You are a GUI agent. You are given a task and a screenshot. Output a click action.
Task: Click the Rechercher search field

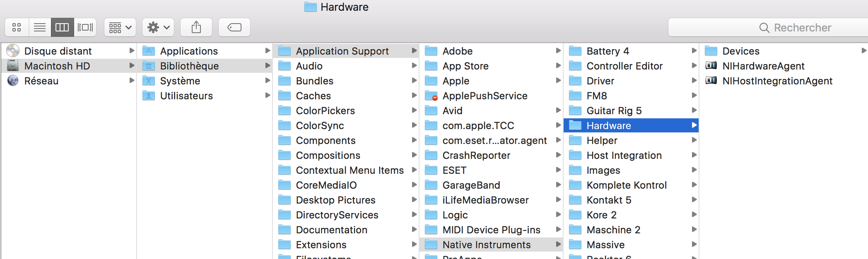[768, 27]
